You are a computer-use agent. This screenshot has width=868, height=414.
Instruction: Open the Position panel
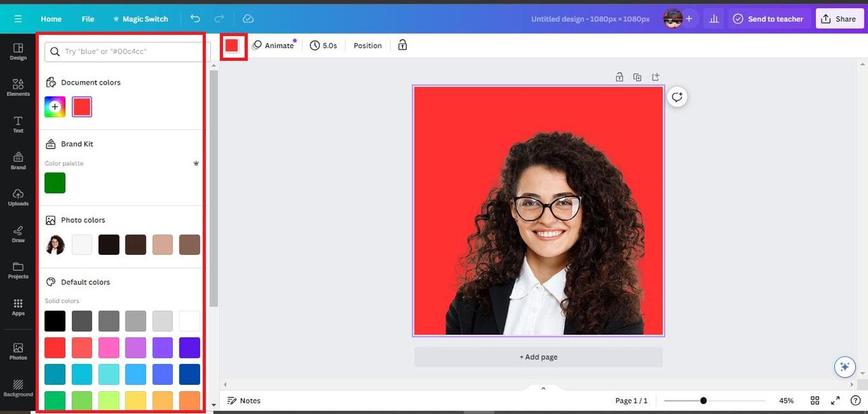(x=368, y=45)
